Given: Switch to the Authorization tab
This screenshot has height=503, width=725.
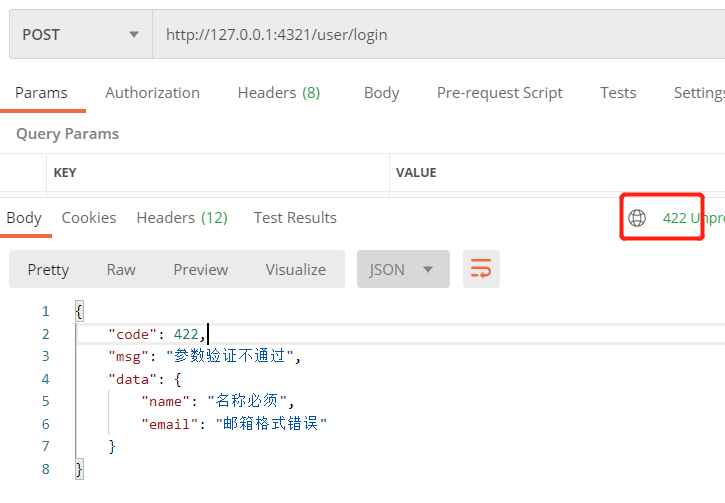Looking at the screenshot, I should pyautogui.click(x=152, y=93).
